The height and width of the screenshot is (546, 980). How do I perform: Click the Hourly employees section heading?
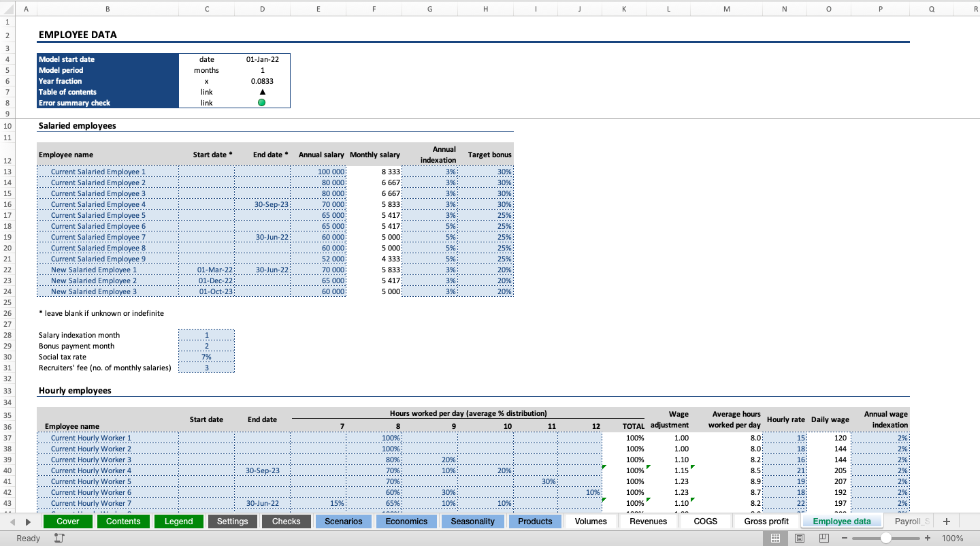[75, 391]
